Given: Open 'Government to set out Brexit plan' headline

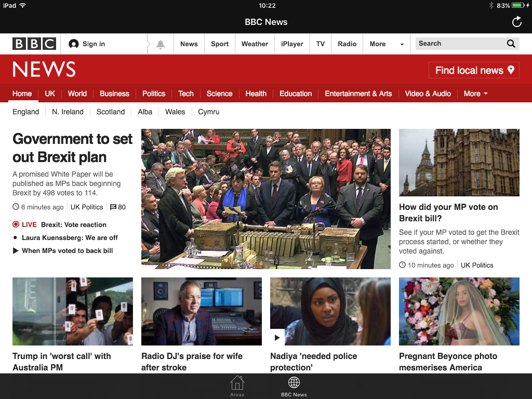Looking at the screenshot, I should point(72,148).
